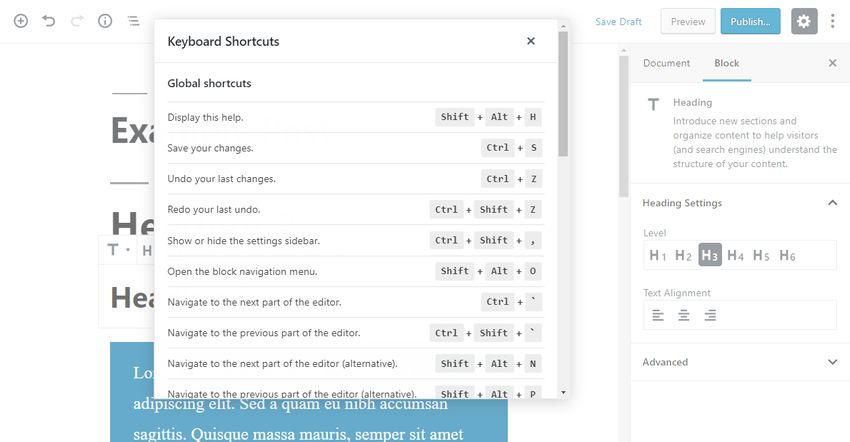The width and height of the screenshot is (850, 442).
Task: Select the H3 heading level
Action: pyautogui.click(x=710, y=255)
